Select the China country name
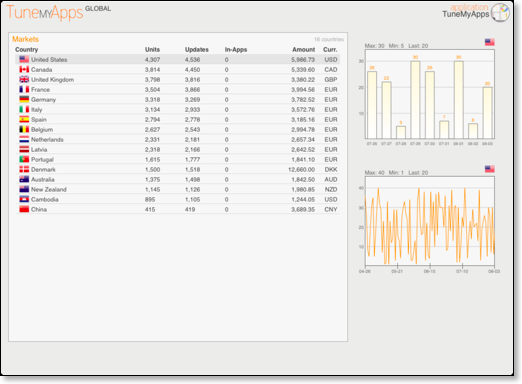Viewport: 522px width, 384px height. (39, 210)
